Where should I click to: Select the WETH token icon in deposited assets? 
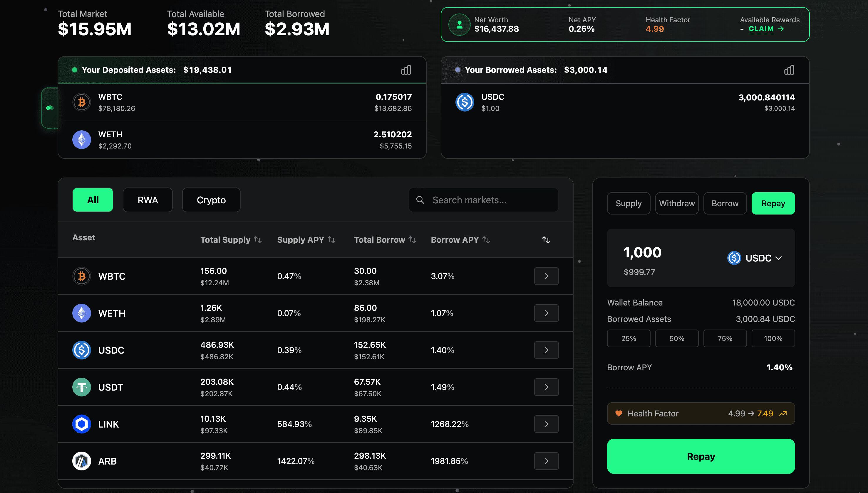click(81, 139)
